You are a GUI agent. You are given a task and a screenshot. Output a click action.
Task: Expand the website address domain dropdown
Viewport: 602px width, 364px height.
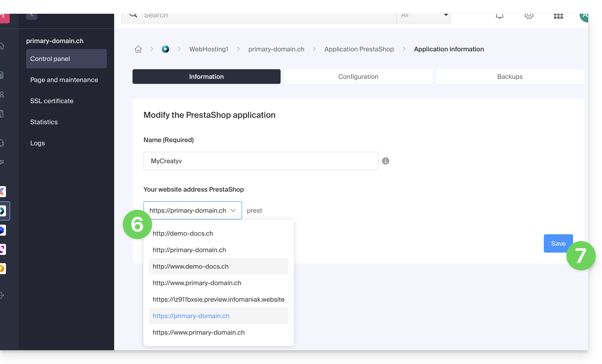(x=193, y=210)
